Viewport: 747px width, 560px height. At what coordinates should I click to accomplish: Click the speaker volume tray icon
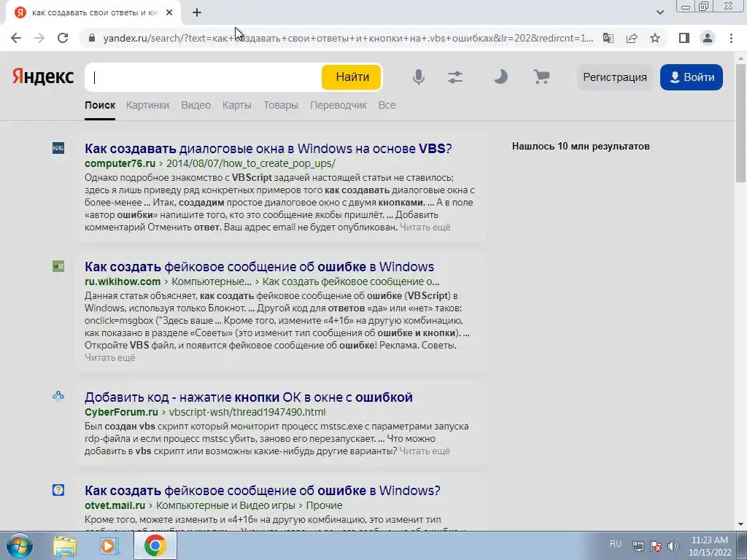(673, 546)
